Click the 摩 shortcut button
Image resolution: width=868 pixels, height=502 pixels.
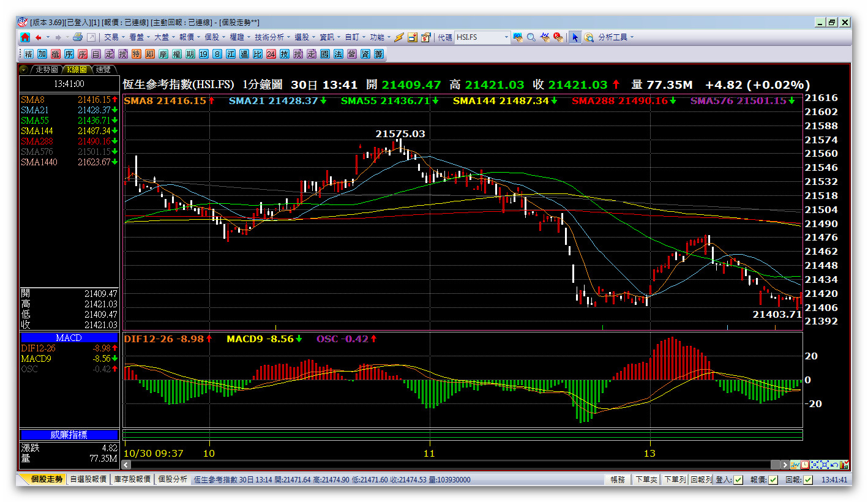pyautogui.click(x=163, y=54)
